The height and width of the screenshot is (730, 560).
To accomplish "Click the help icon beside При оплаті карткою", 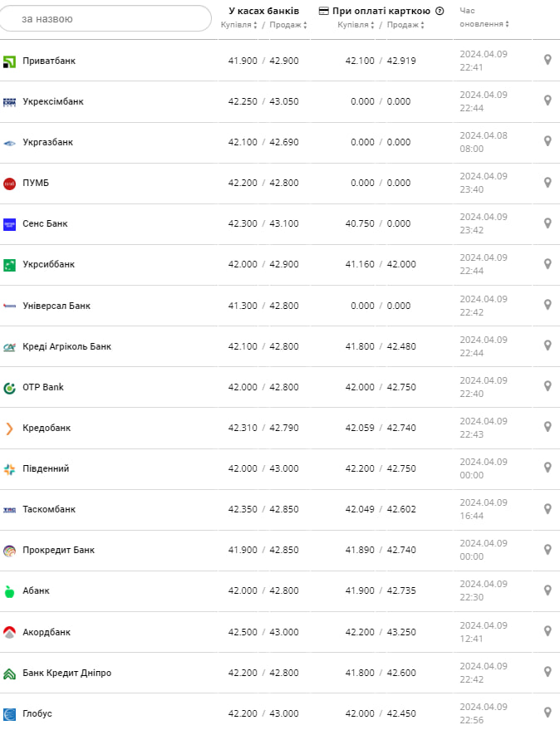I will (440, 12).
